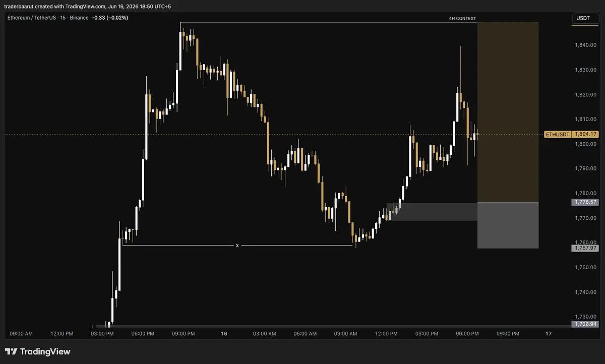Click the 16 date label on time axis
Screen dimensions: 605x364
224,334
